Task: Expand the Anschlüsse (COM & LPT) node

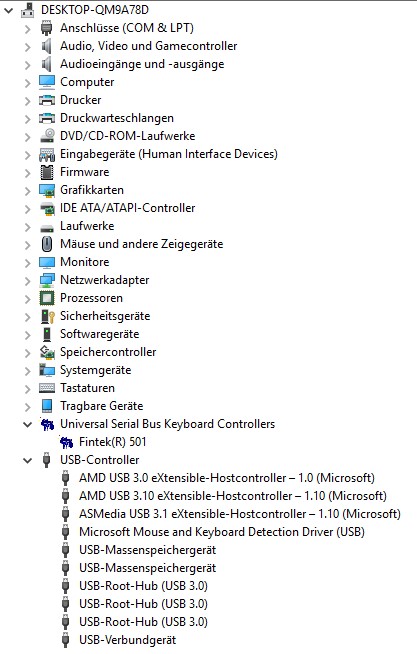Action: click(28, 29)
